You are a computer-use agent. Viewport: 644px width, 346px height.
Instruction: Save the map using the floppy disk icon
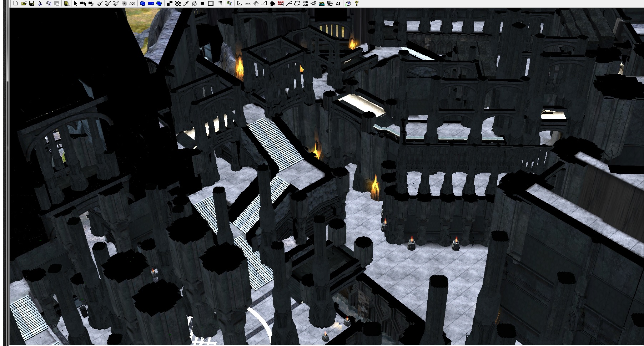pyautogui.click(x=32, y=3)
